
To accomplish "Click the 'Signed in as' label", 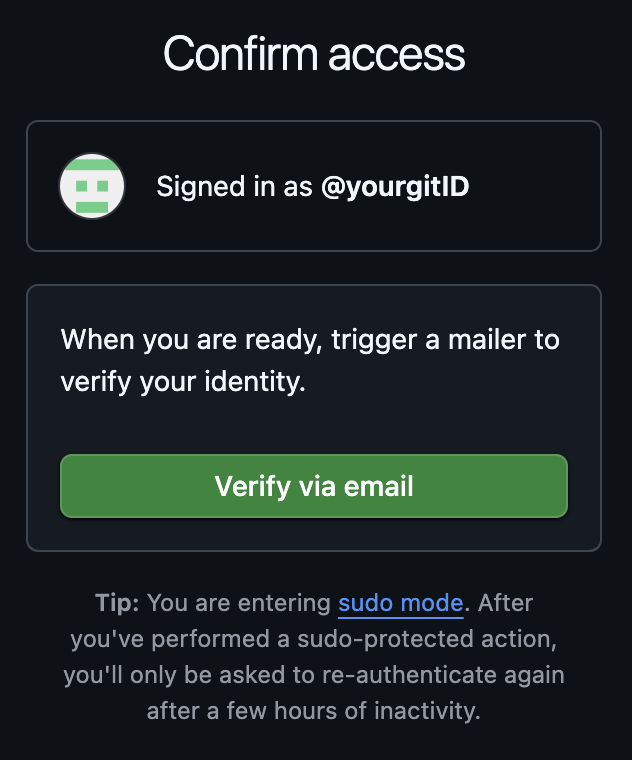I will point(235,187).
